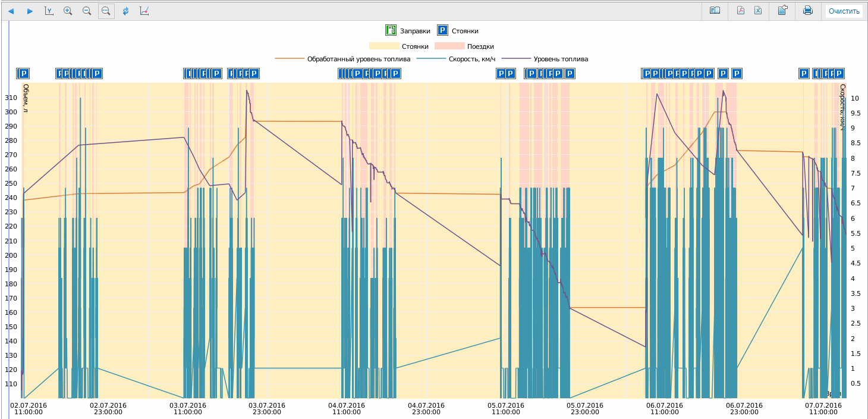Click the document with arrow icon
This screenshot has height=419, width=868.
coord(782,11)
